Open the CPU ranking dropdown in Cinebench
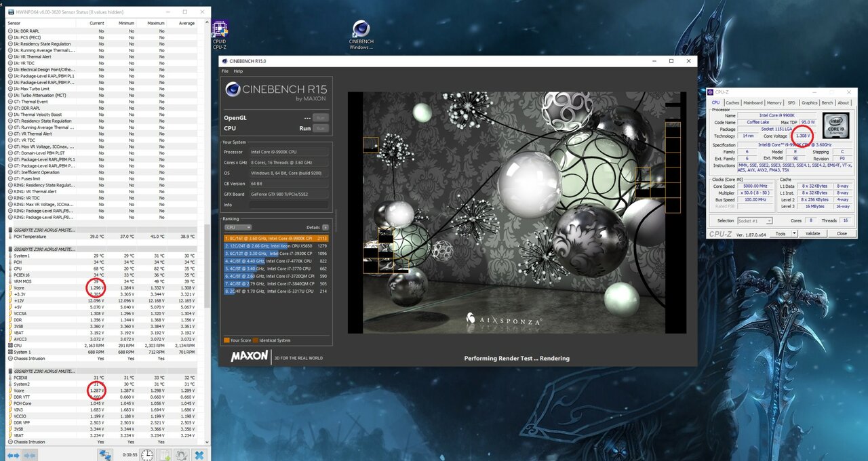The image size is (868, 461). click(x=238, y=228)
